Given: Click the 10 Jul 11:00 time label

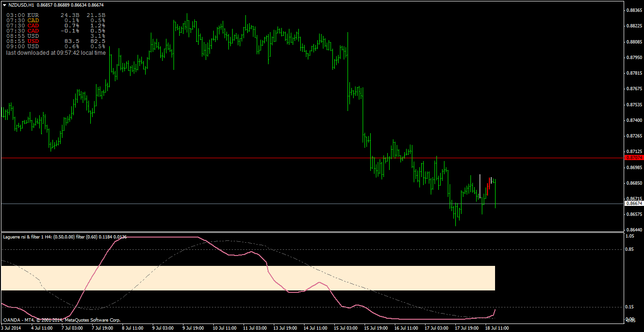Looking at the screenshot, I should 225,327.
